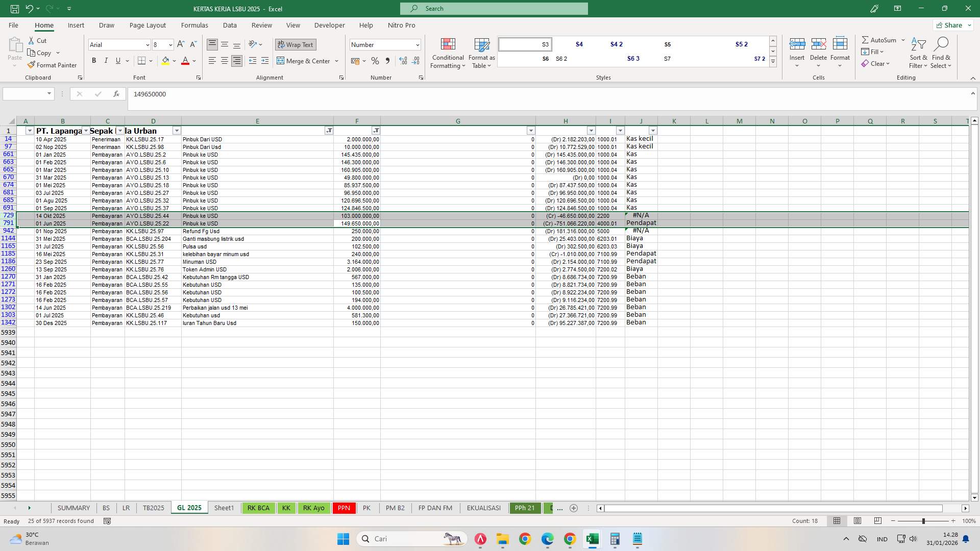Toggle bold formatting
This screenshot has width=980, height=551.
pos(94,60)
